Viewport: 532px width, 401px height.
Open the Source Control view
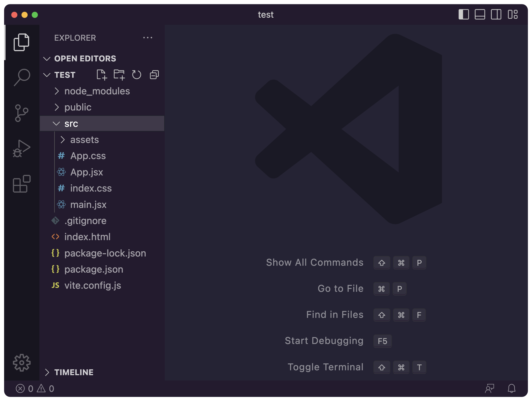coord(22,113)
